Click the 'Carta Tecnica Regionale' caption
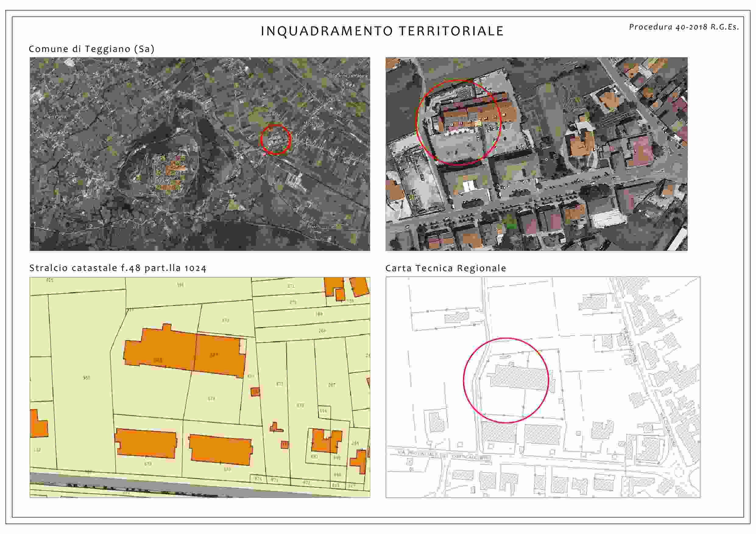This screenshot has height=534, width=756. click(446, 268)
